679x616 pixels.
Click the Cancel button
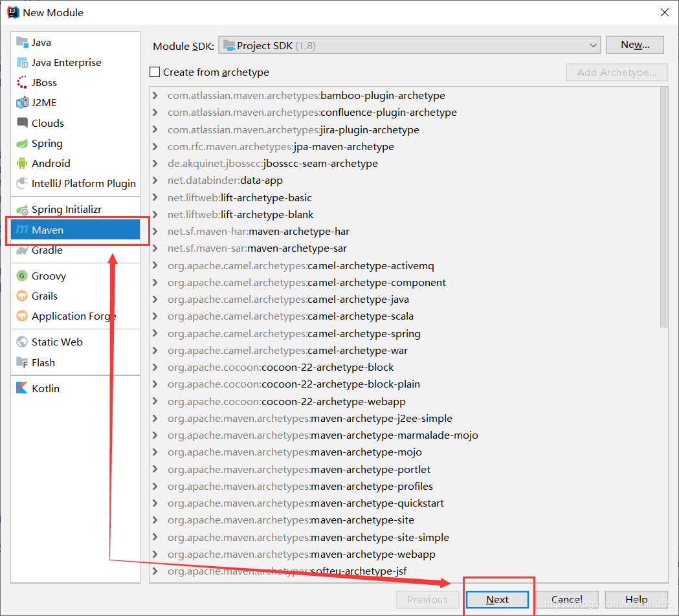(x=567, y=600)
